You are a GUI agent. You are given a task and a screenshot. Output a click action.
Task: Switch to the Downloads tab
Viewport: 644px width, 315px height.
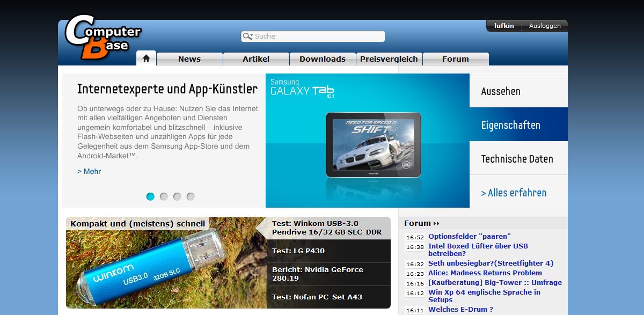323,59
